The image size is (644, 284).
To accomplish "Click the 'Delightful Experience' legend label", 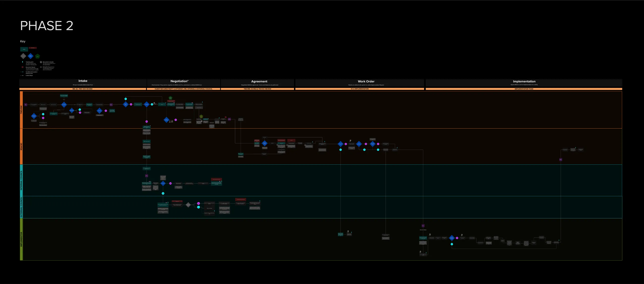I will [x=49, y=67].
